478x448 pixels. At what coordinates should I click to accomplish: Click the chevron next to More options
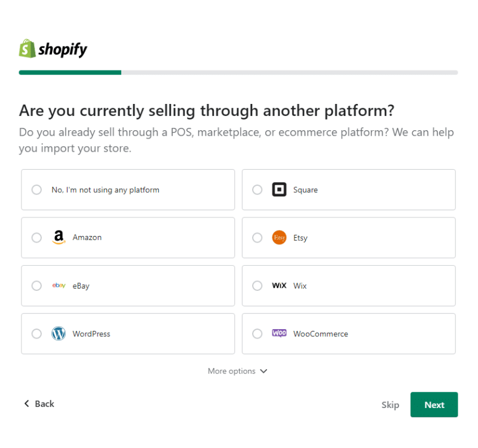pos(263,371)
